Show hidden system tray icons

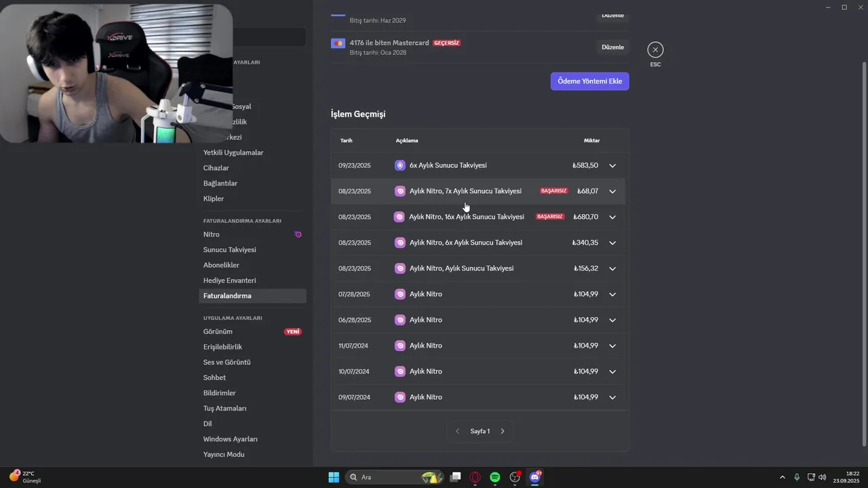pos(782,477)
